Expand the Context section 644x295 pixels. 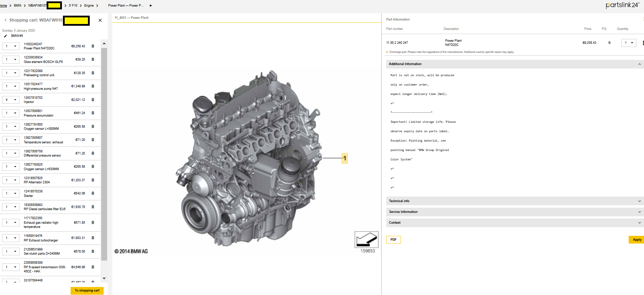(515, 223)
